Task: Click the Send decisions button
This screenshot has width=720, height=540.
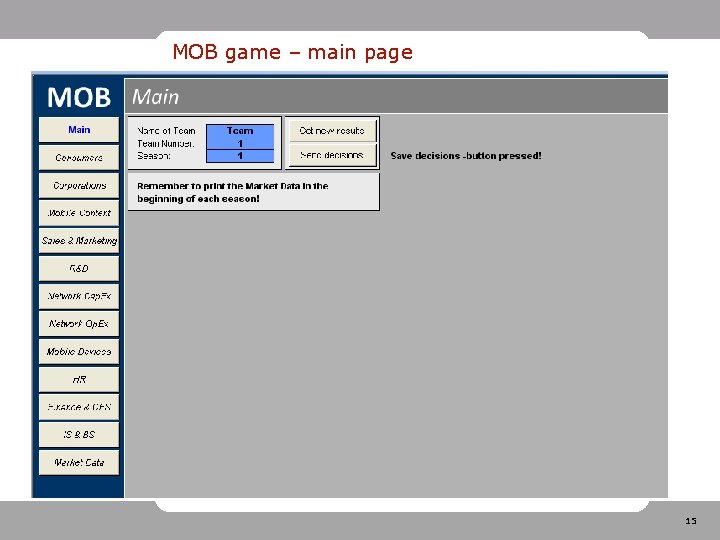Action: [332, 155]
